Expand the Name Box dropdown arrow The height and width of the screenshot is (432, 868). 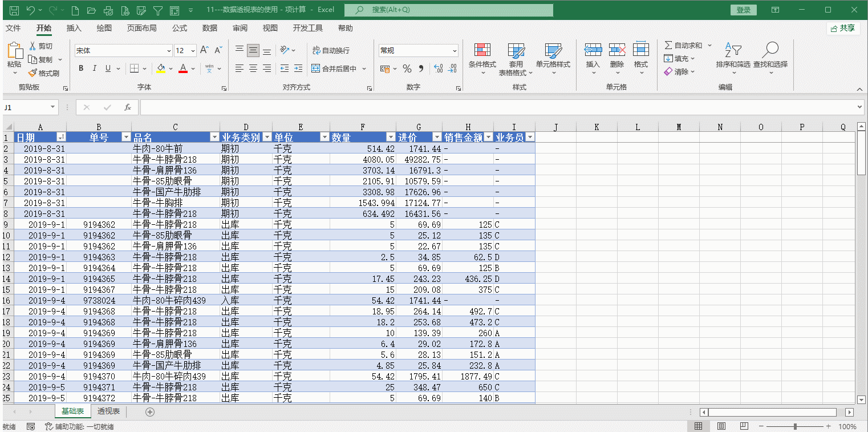click(54, 107)
